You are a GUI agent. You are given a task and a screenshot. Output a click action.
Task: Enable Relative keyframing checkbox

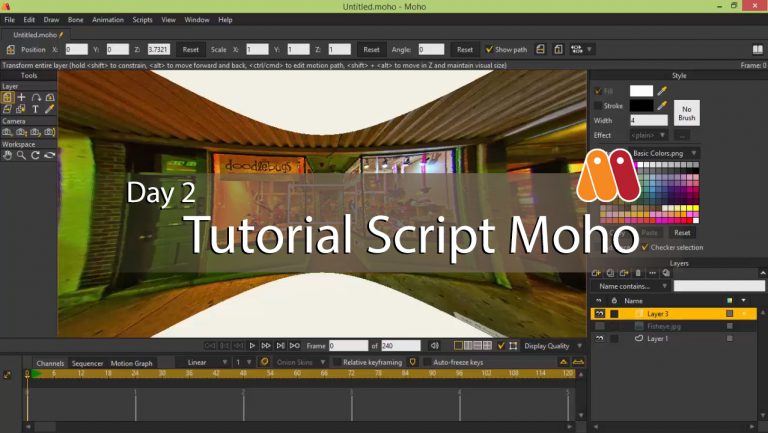(x=337, y=362)
